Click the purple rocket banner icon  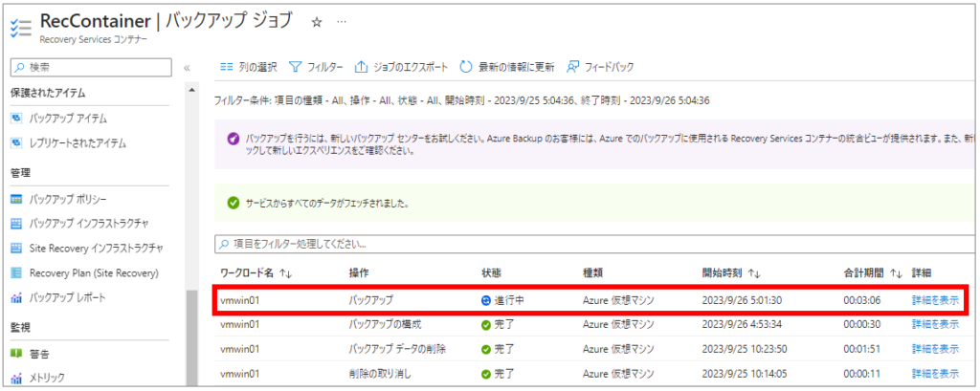click(234, 138)
